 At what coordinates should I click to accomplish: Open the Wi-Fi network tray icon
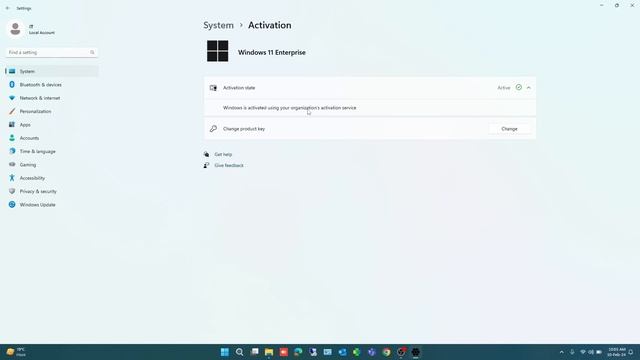click(583, 352)
